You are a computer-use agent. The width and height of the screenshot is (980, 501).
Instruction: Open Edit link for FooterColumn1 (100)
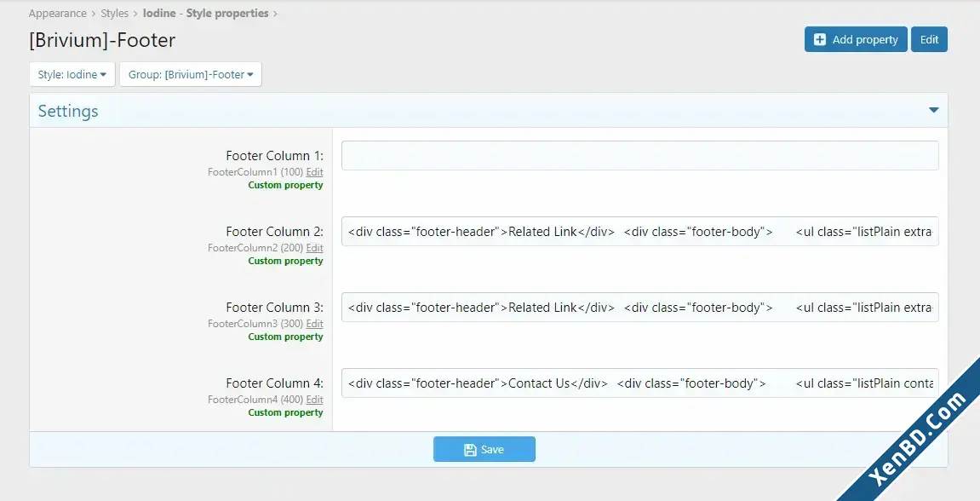pos(314,172)
